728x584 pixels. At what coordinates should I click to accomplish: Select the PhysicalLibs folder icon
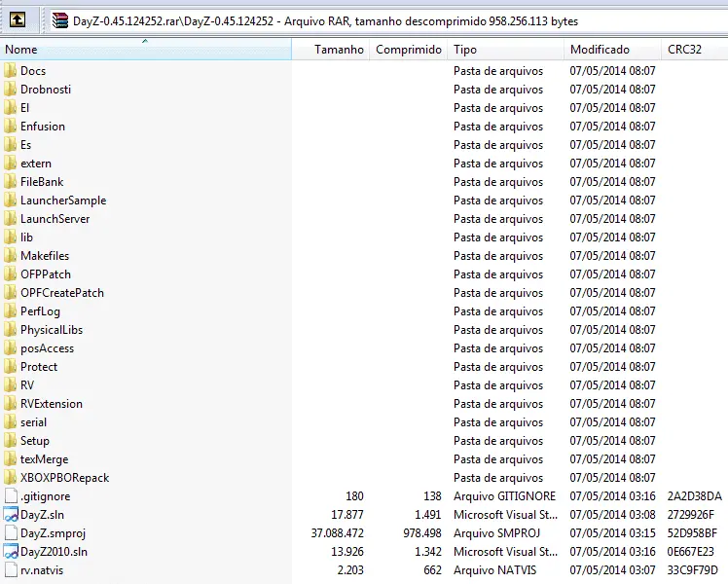(10, 330)
